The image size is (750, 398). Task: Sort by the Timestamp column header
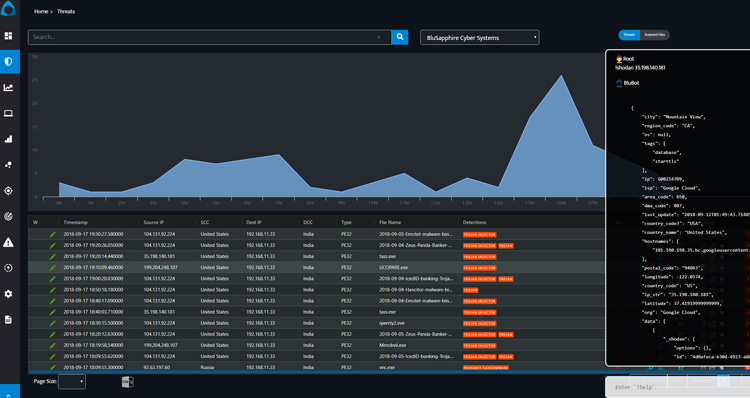(76, 222)
